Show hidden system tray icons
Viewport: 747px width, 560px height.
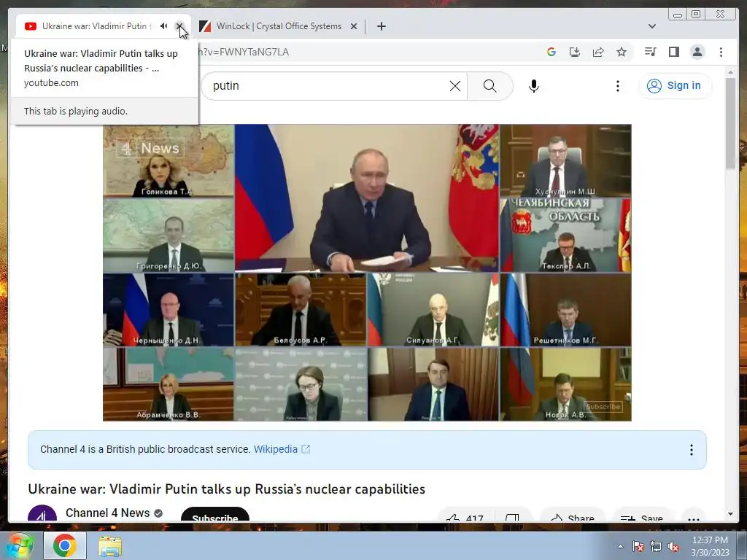[620, 546]
